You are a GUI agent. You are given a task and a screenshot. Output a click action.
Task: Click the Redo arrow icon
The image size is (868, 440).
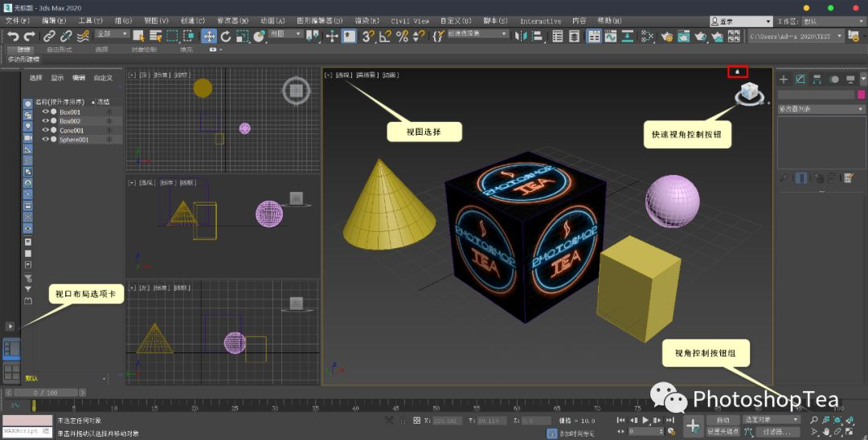click(30, 36)
